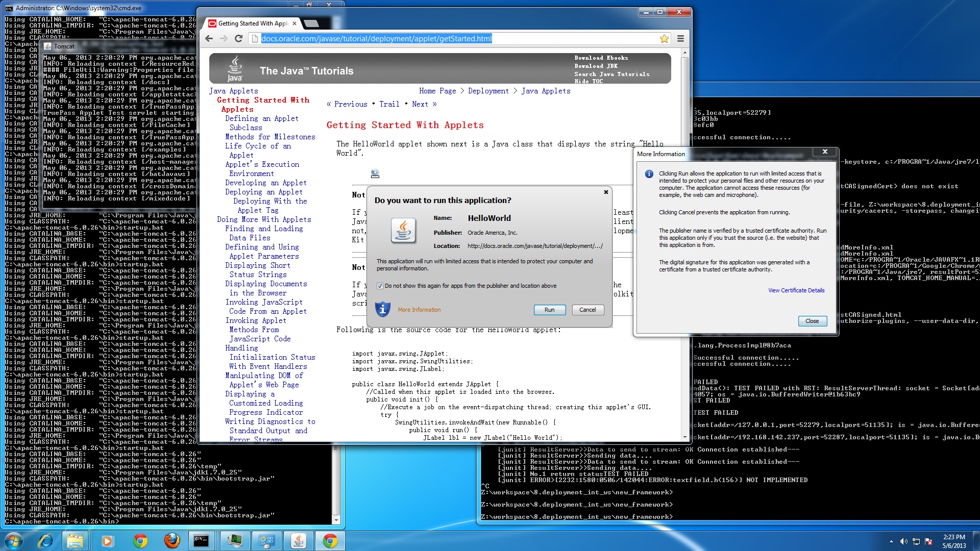Open Hide TOC in tutorial header
Image resolution: width=980 pixels, height=551 pixels.
pos(589,81)
